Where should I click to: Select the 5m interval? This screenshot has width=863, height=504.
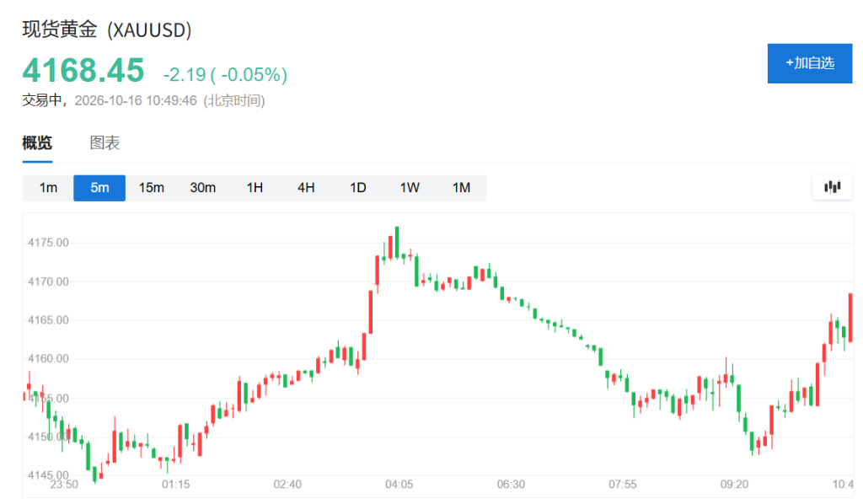99,188
